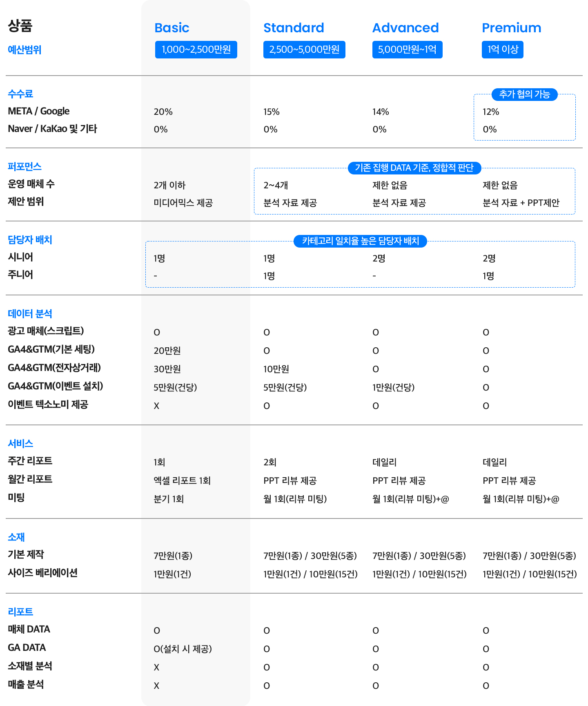The height and width of the screenshot is (706, 588).
Task: Select the Standard plan heading
Action: 294,28
